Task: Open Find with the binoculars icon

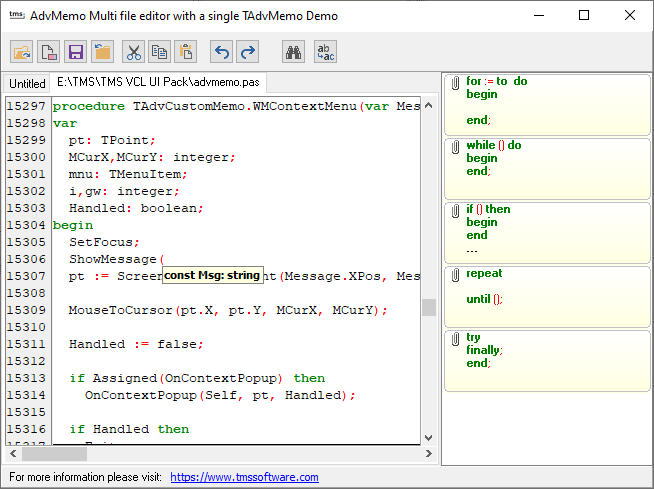Action: tap(294, 51)
